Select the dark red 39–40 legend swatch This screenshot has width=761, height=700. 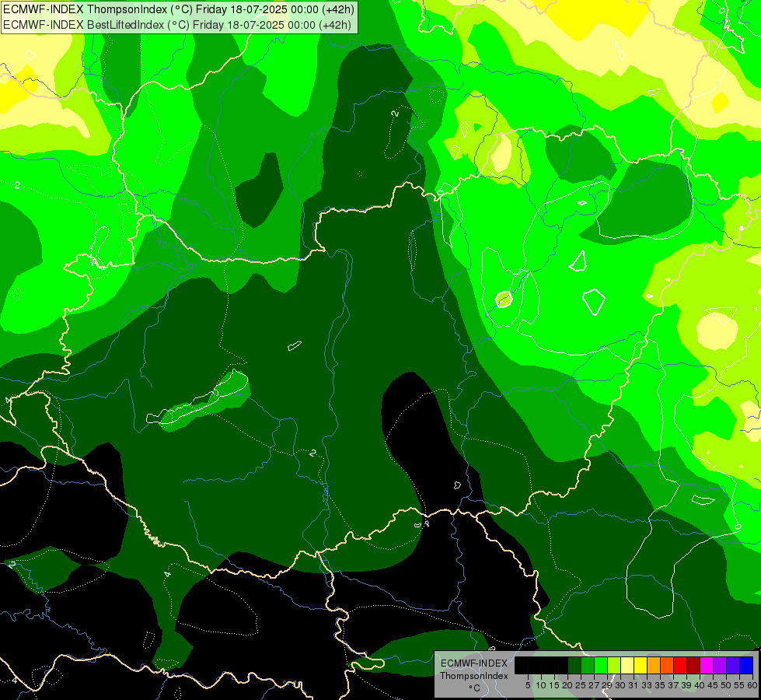click(x=693, y=665)
